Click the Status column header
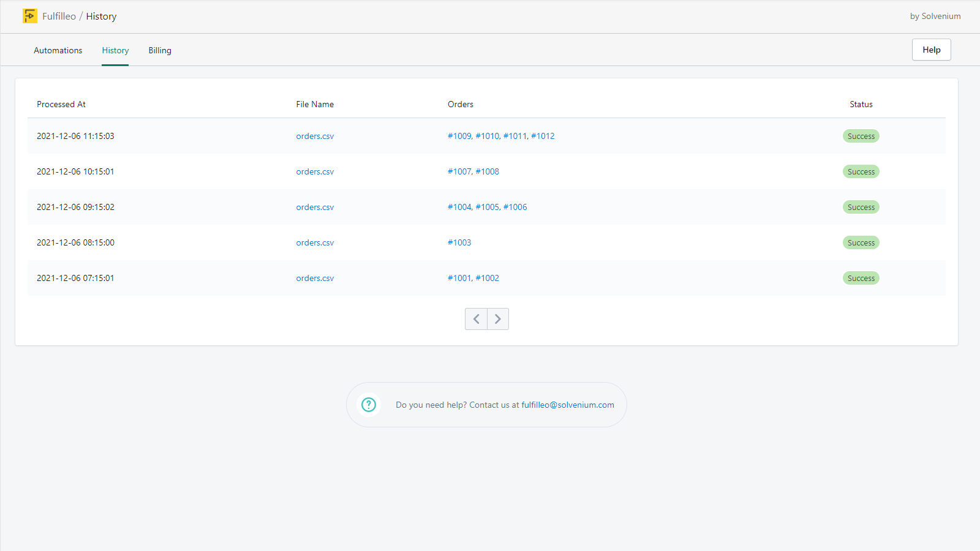Image resolution: width=980 pixels, height=551 pixels. [861, 104]
